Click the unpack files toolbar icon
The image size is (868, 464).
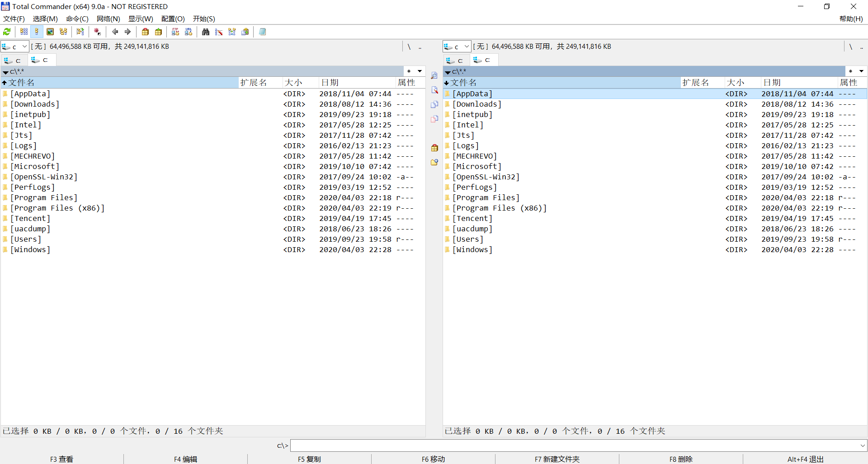(x=158, y=32)
